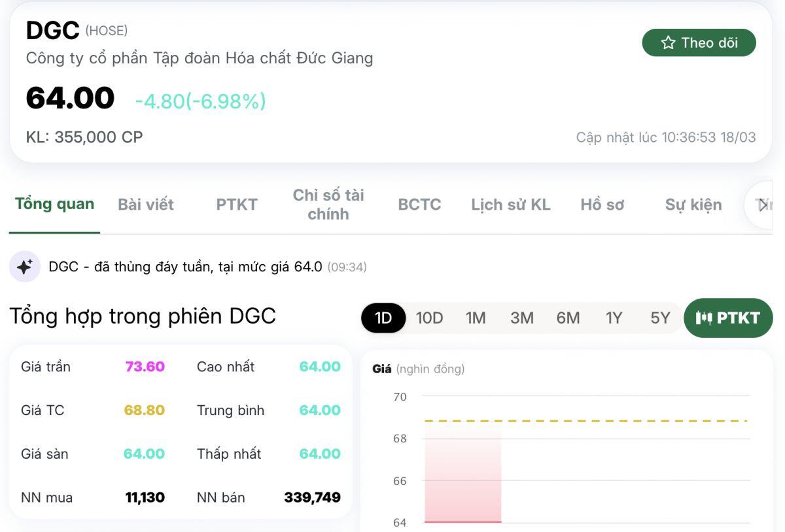Click the yellow dashed reference price line
The height and width of the screenshot is (532, 785).
[x=586, y=421]
